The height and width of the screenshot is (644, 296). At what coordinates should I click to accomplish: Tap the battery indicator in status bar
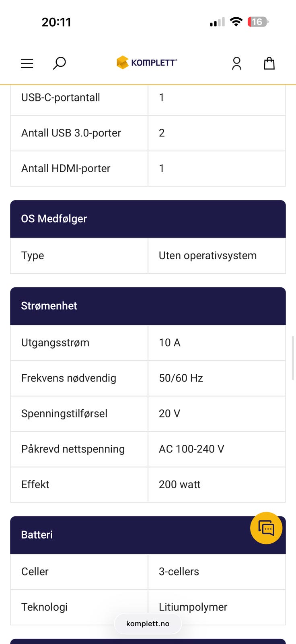pos(257,22)
